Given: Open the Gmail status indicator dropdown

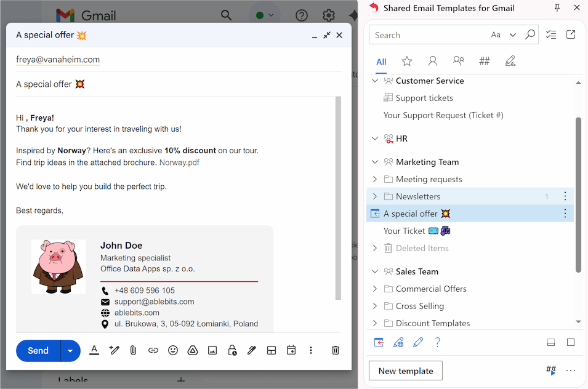Looking at the screenshot, I should (x=264, y=15).
